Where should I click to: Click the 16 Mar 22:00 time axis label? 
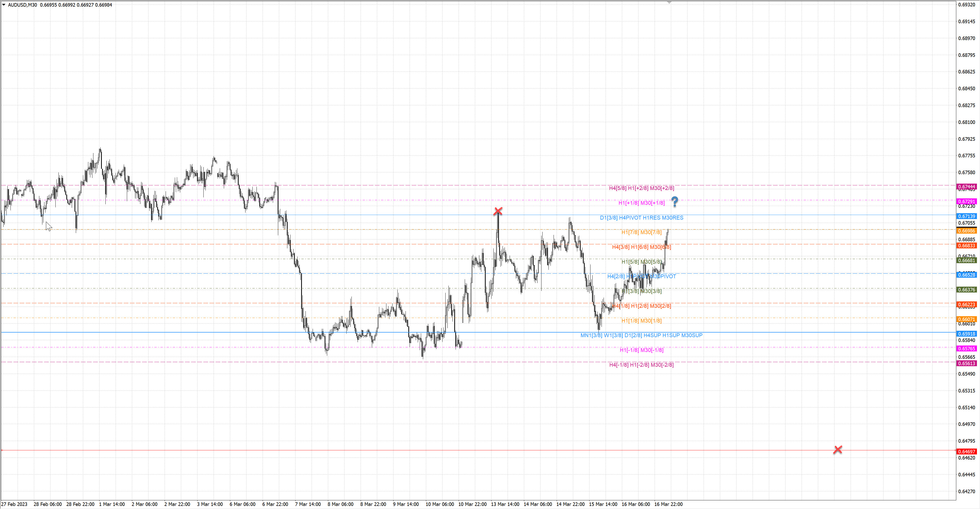point(668,504)
